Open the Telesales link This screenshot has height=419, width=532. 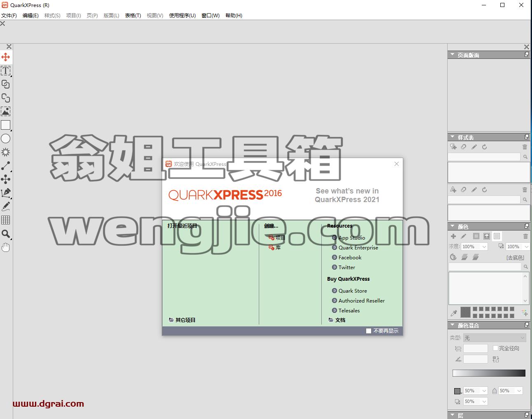tap(346, 310)
